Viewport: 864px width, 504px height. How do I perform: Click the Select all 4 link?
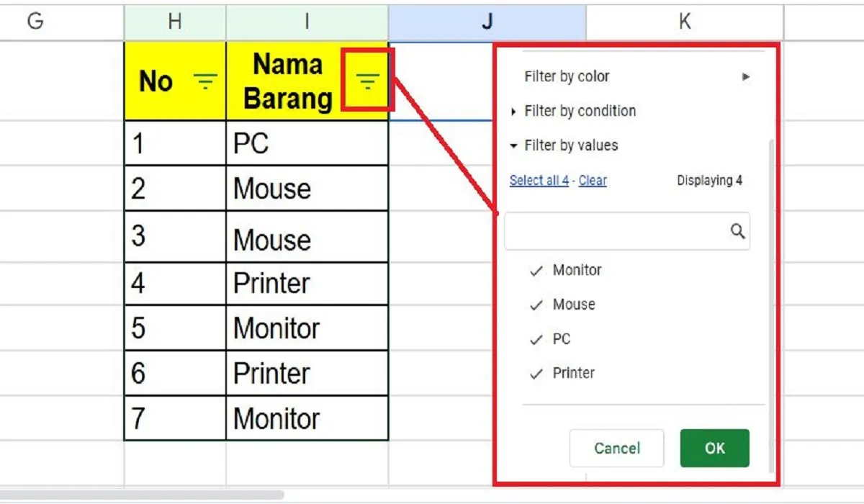point(539,181)
